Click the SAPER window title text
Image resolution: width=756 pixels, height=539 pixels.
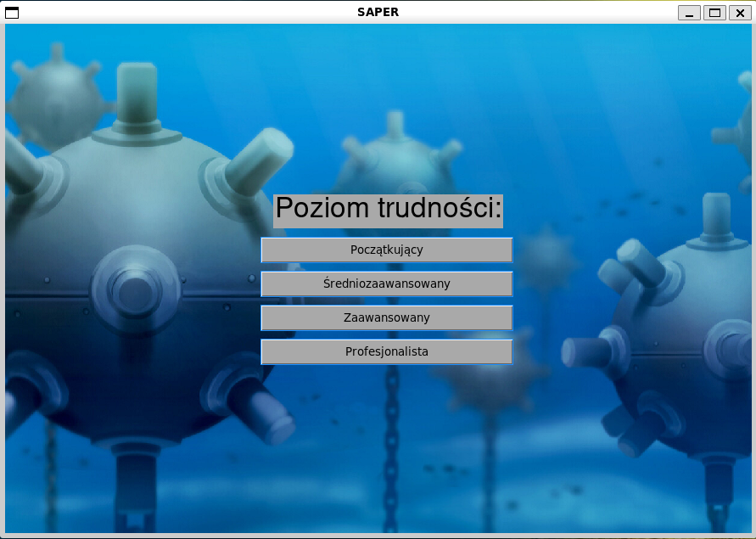[378, 12]
